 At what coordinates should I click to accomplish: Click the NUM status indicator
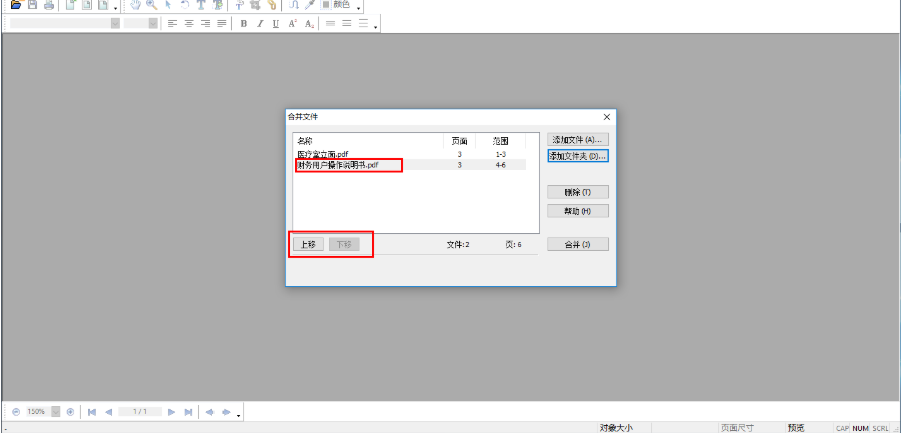[x=861, y=428]
